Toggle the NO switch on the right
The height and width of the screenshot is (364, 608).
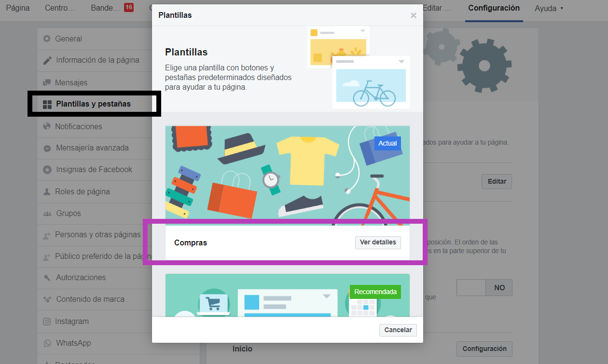[x=484, y=287]
